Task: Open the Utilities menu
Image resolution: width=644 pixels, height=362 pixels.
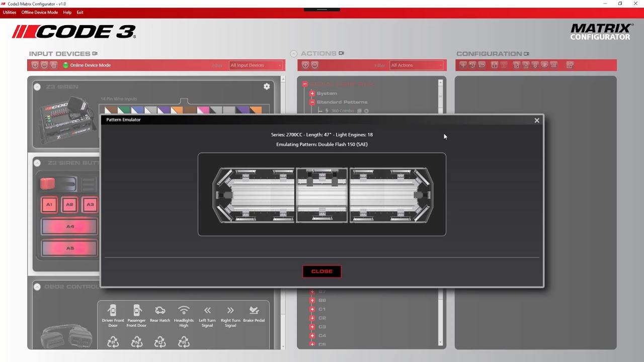Action: (10, 12)
